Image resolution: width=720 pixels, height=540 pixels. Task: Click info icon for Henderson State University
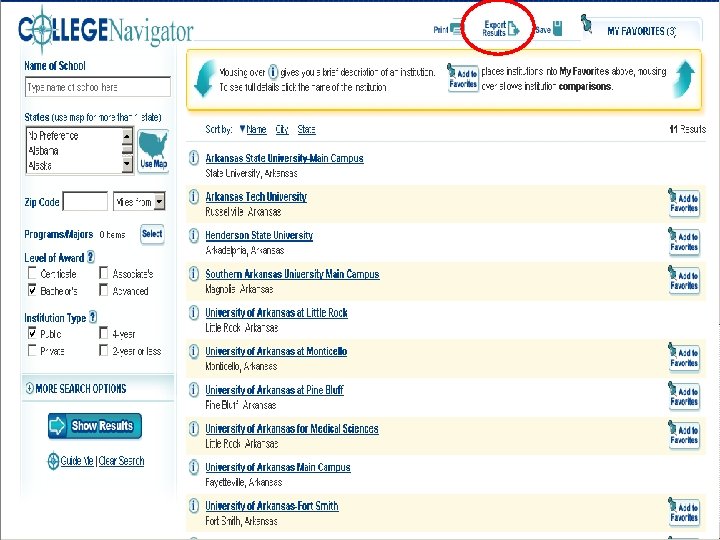click(194, 235)
